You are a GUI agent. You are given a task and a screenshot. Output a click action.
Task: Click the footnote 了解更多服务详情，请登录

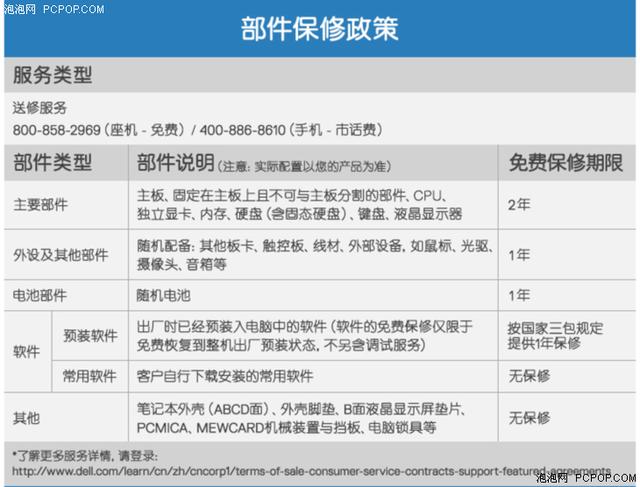click(85, 456)
